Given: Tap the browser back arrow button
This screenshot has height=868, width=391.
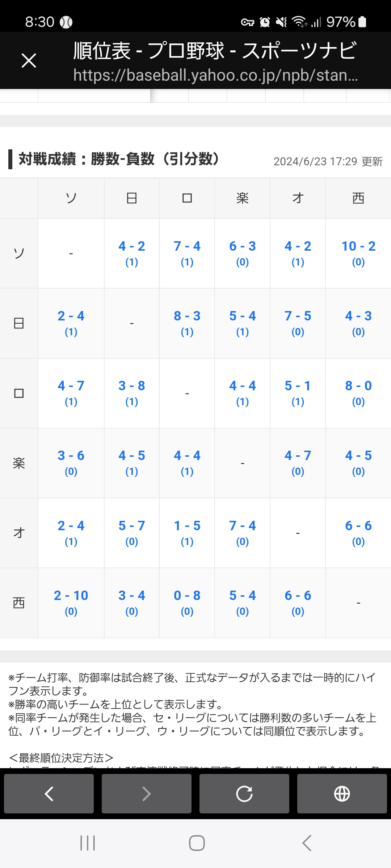Looking at the screenshot, I should (49, 794).
